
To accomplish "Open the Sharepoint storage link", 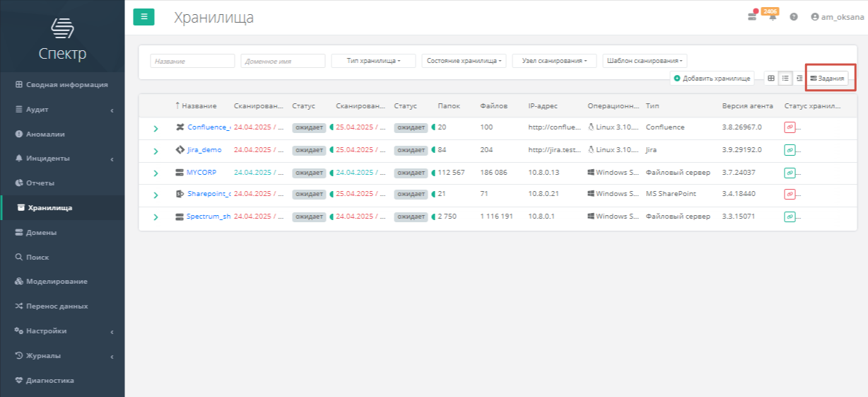I will [209, 194].
